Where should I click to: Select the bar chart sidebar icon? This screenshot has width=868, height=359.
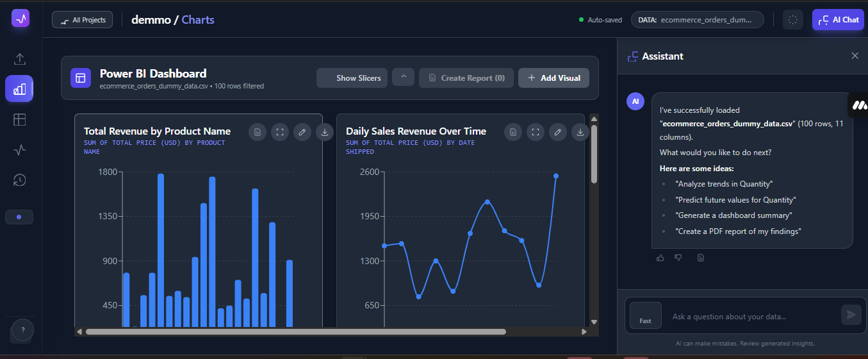[20, 88]
